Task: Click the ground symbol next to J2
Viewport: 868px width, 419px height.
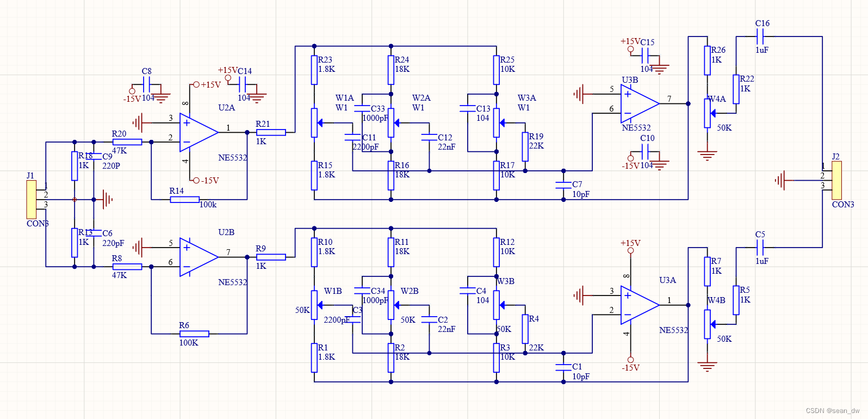Action: (x=780, y=180)
